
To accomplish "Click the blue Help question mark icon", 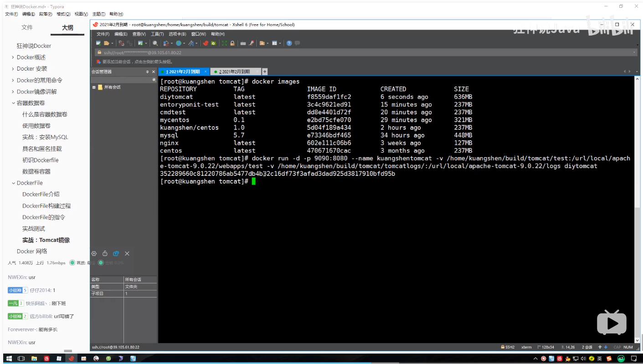I will click(x=289, y=43).
